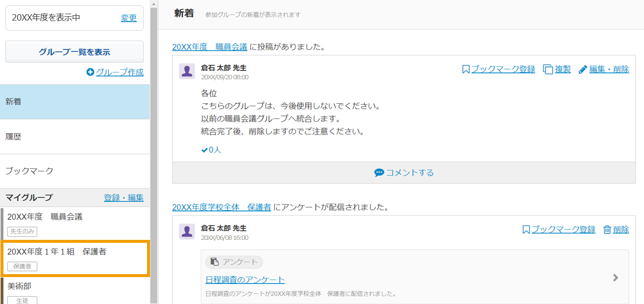Click the pencil 編集・削除 icon

pyautogui.click(x=582, y=70)
